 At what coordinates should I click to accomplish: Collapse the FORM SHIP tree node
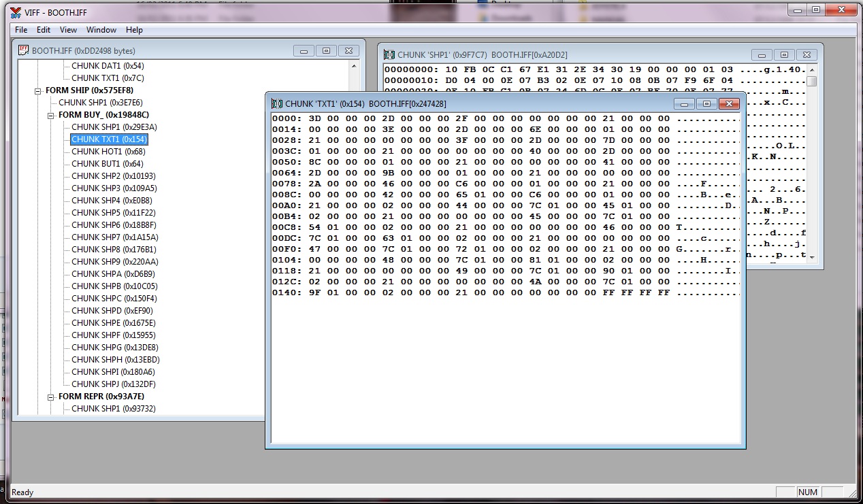tap(38, 90)
